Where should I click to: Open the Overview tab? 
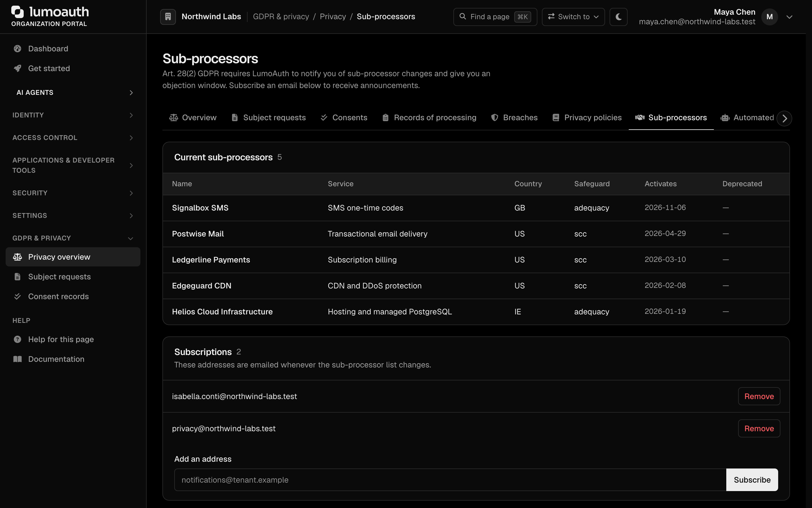coord(193,118)
